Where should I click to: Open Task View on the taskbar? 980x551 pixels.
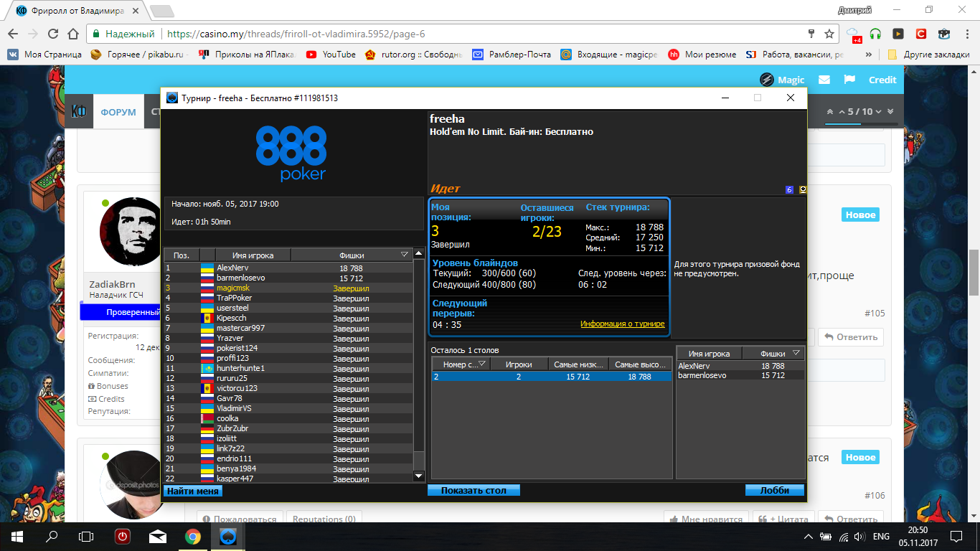(86, 536)
